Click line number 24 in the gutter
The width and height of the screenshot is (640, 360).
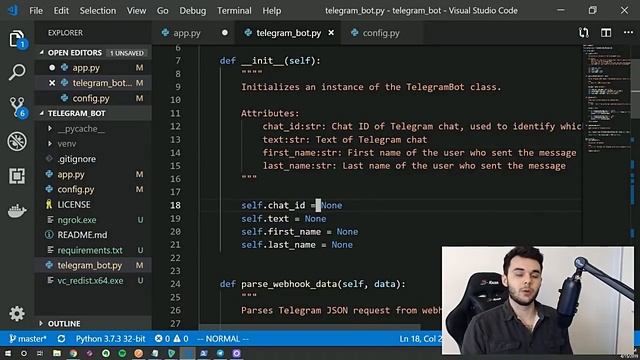(x=176, y=284)
